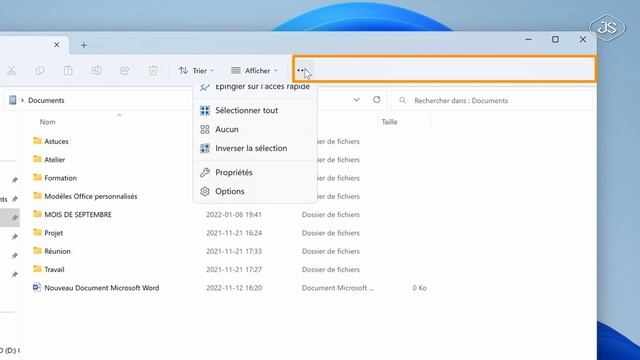Open the Trier sort dropdown

click(196, 71)
